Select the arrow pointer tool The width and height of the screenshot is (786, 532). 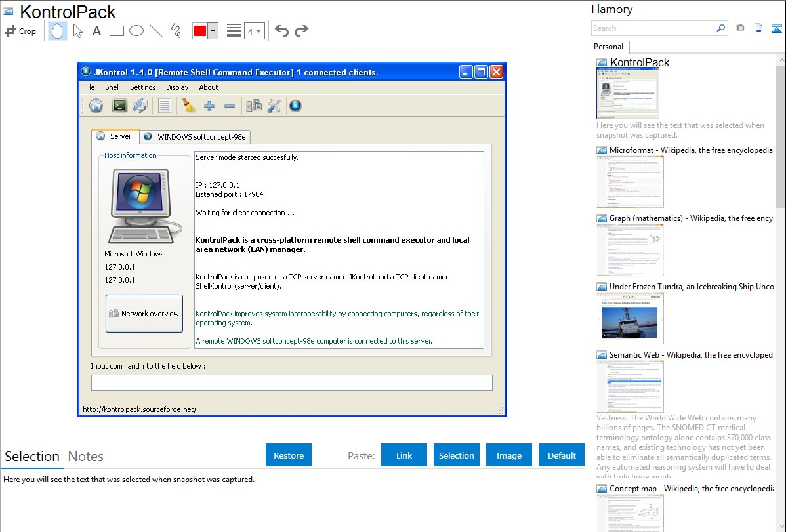[x=77, y=31]
